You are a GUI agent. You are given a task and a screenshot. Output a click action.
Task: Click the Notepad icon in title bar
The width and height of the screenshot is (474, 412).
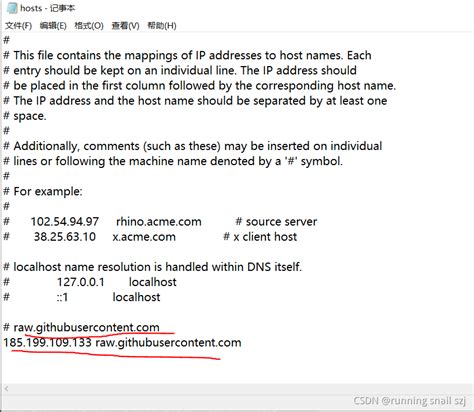[12, 8]
